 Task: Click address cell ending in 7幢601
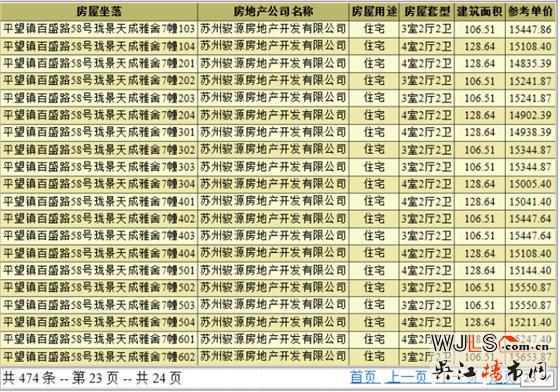[x=99, y=339]
